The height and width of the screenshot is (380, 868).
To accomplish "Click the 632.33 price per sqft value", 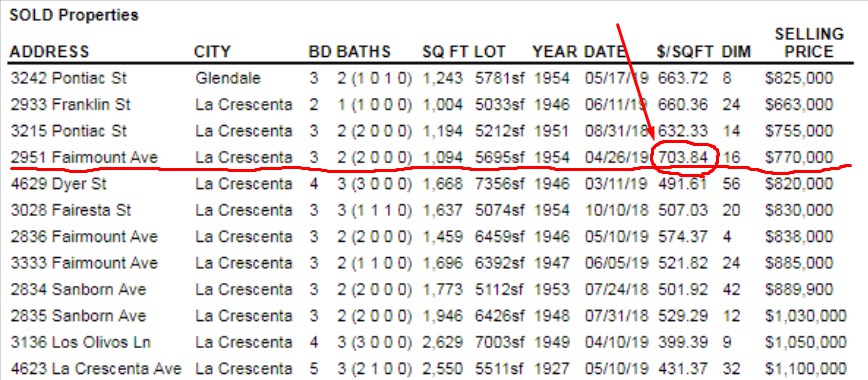I will [x=683, y=131].
